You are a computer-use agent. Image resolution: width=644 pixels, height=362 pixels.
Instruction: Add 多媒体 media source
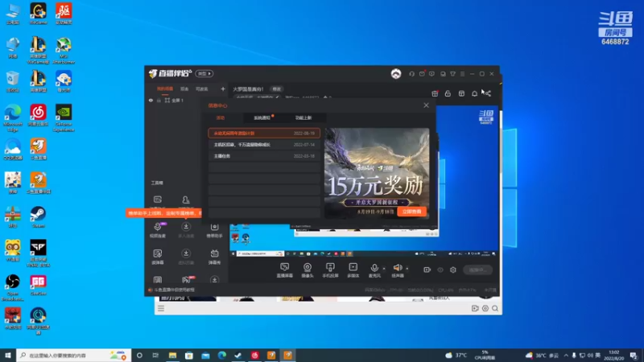[353, 270]
